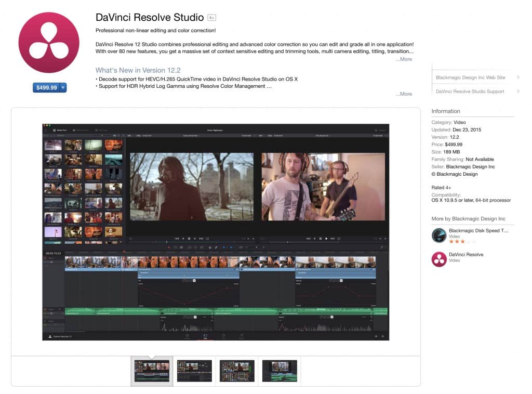The height and width of the screenshot is (394, 532).
Task: Click the source viewer stop button
Action: click(189, 239)
